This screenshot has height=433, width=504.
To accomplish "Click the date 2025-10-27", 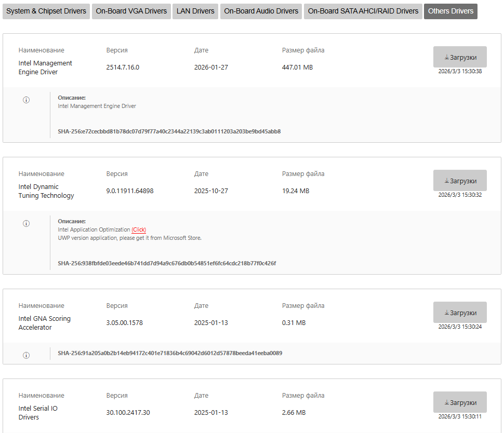I will (211, 191).
